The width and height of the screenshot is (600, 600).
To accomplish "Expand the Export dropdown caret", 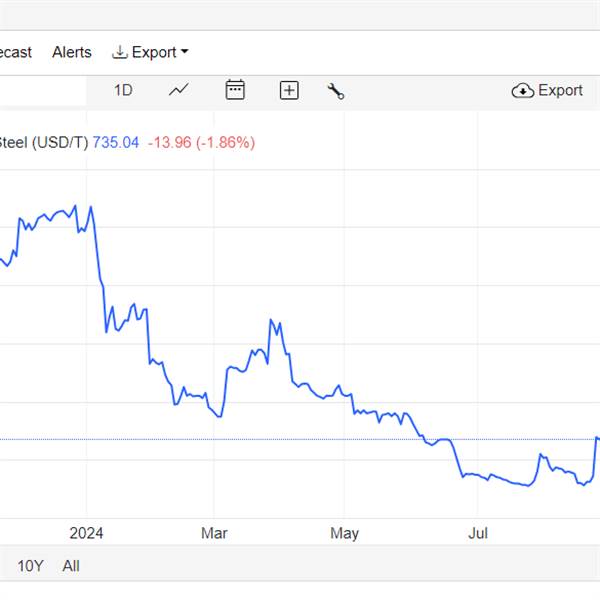I will [184, 51].
